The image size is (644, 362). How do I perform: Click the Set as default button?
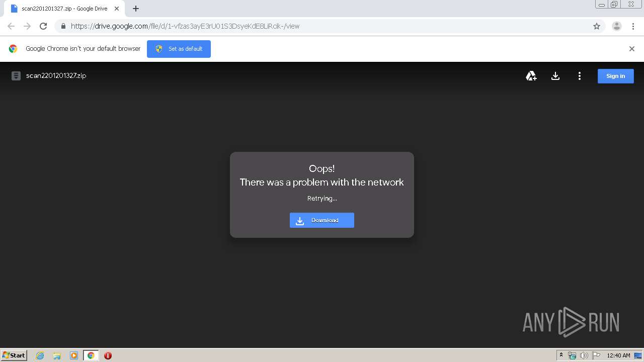pos(179,49)
